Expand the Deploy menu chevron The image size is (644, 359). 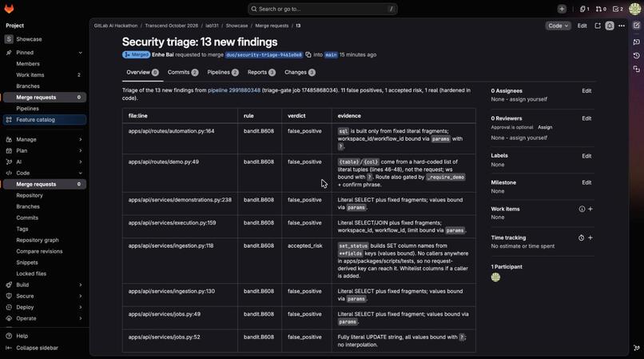pos(81,307)
